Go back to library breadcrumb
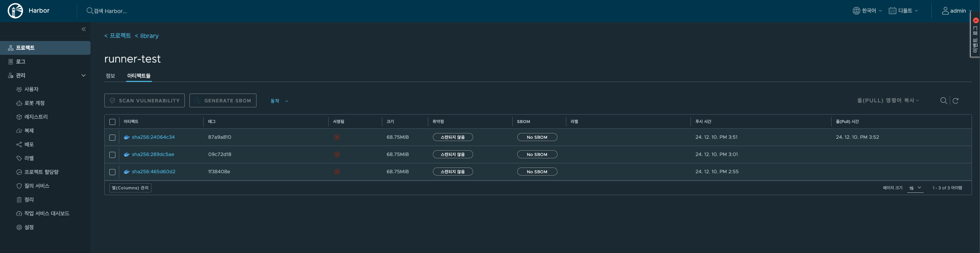Image resolution: width=980 pixels, height=253 pixels. click(x=147, y=36)
